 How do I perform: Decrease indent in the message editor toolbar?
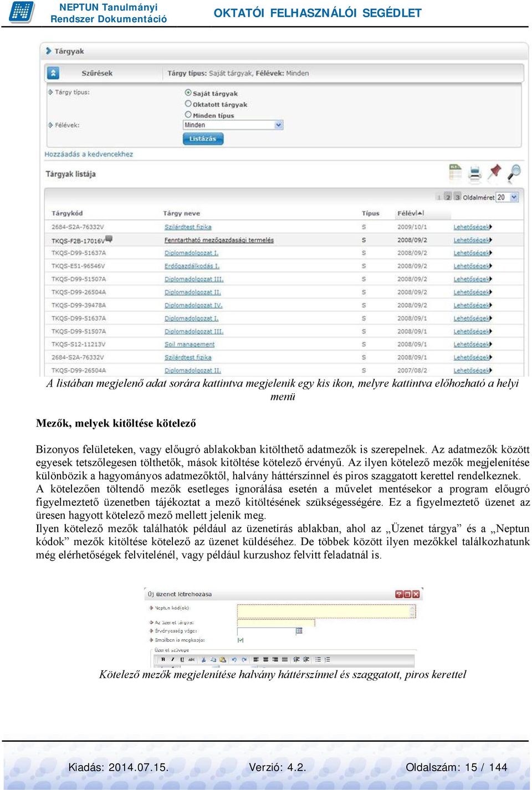tap(296, 659)
